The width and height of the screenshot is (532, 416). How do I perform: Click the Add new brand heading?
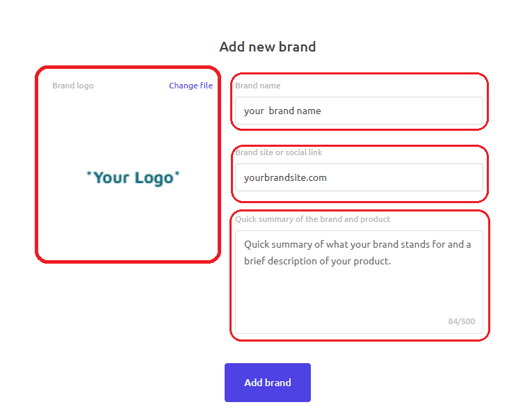pyautogui.click(x=268, y=47)
